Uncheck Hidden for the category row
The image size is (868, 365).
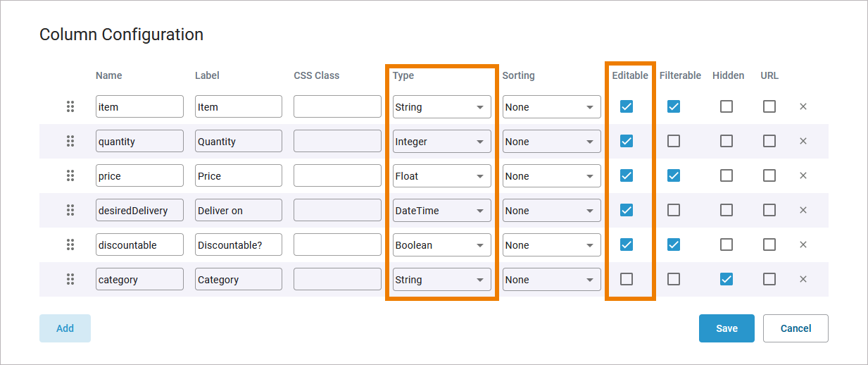pos(727,279)
